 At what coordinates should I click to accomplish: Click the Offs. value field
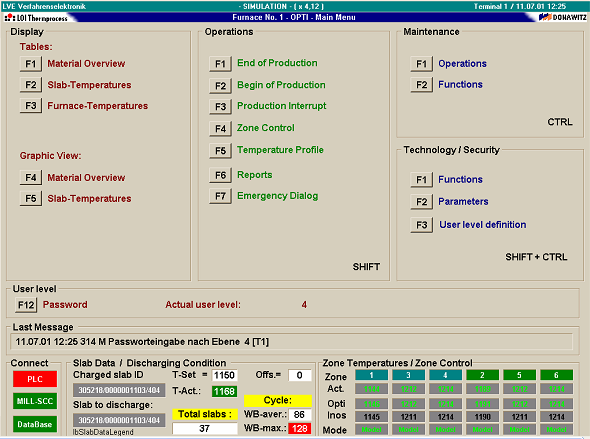pyautogui.click(x=300, y=375)
